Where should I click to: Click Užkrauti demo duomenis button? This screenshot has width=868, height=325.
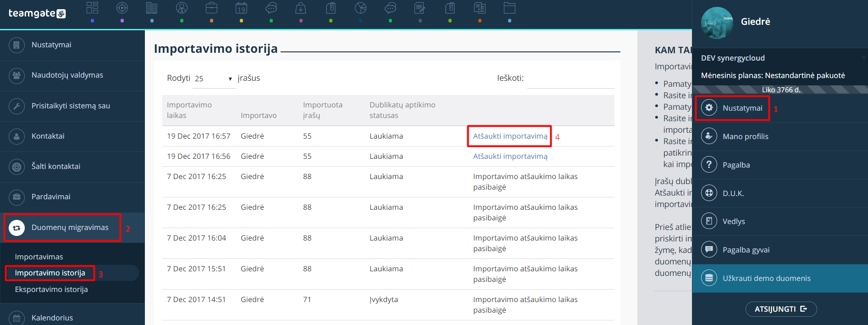pos(780,278)
